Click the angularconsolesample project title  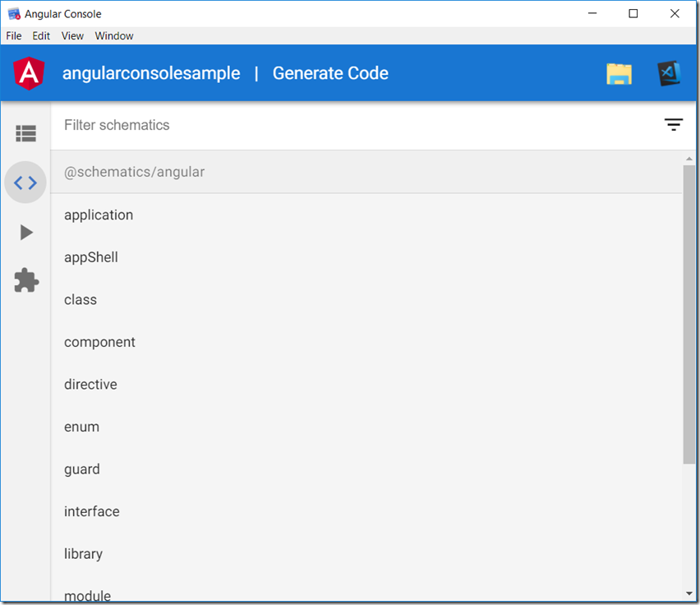tap(151, 73)
